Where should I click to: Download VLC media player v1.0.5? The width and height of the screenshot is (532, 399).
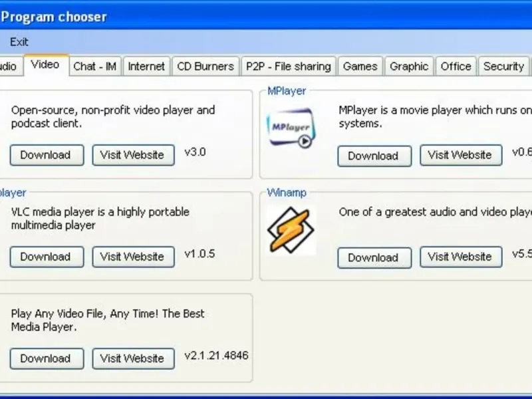tap(47, 257)
